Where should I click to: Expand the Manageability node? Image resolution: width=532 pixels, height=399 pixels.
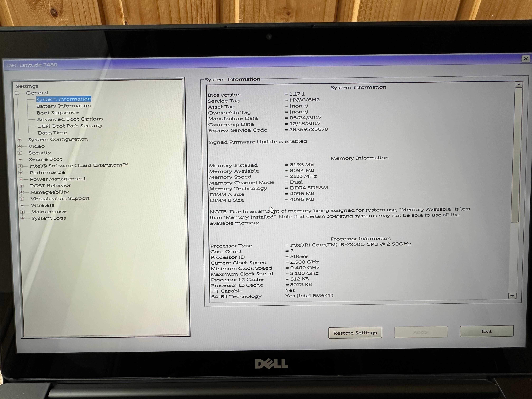click(x=22, y=192)
